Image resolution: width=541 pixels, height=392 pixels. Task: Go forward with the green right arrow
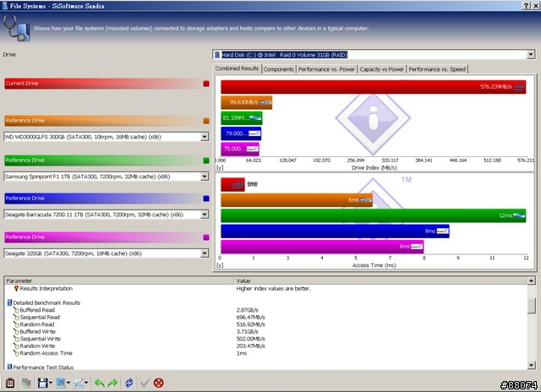[112, 383]
